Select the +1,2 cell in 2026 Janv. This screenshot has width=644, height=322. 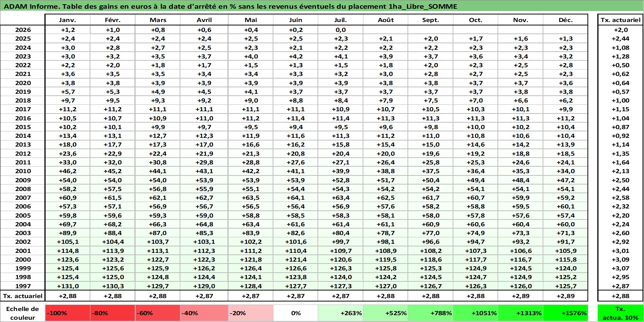68,30
